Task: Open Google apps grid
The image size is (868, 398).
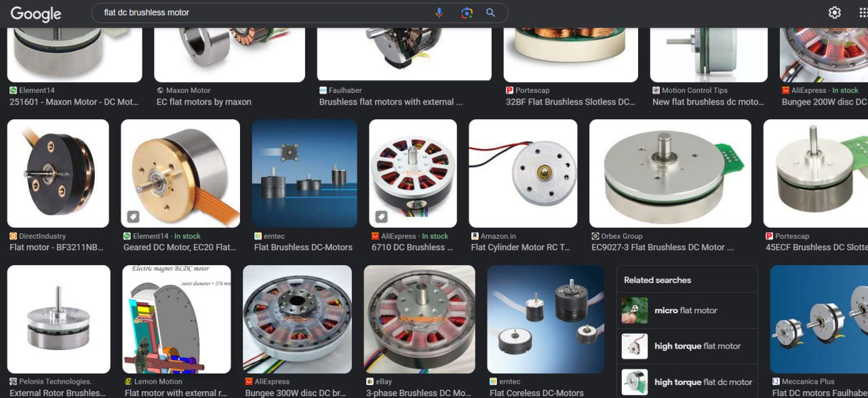Action: coord(863,13)
